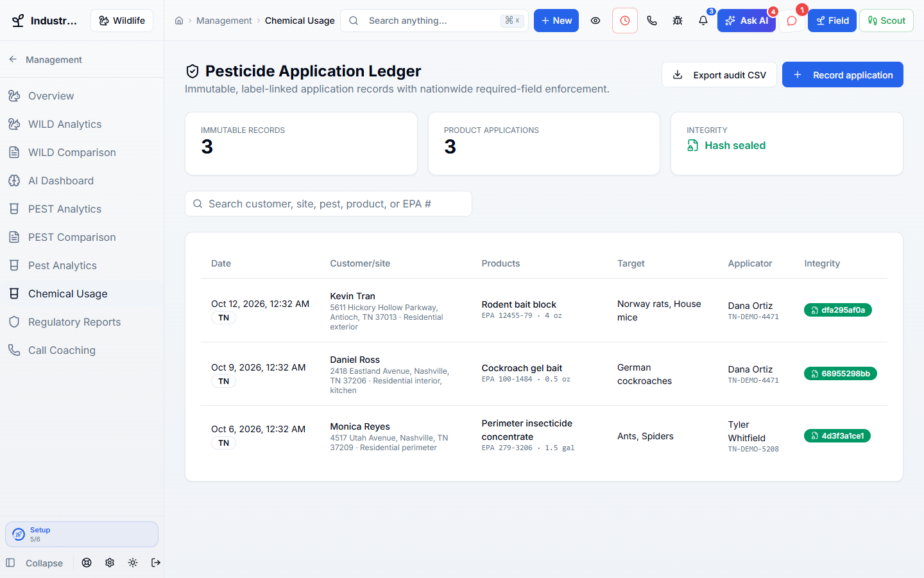Open WILD Analytics page

(x=82, y=124)
